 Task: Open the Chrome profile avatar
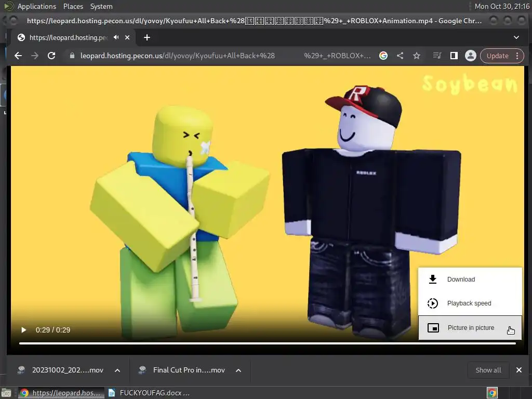471,56
